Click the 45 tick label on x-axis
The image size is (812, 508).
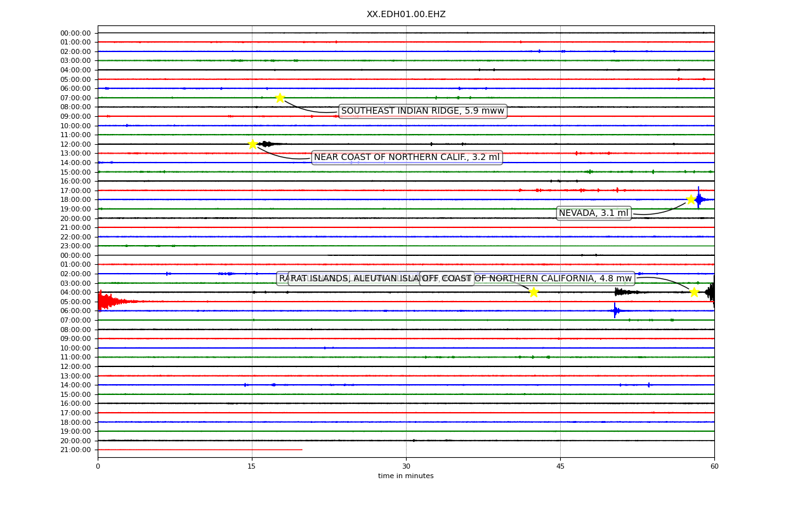[560, 467]
